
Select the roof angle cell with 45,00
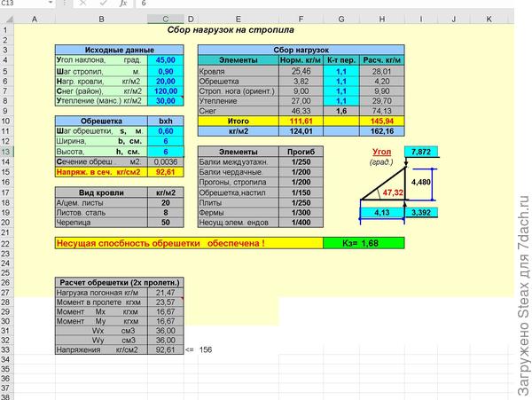click(165, 59)
